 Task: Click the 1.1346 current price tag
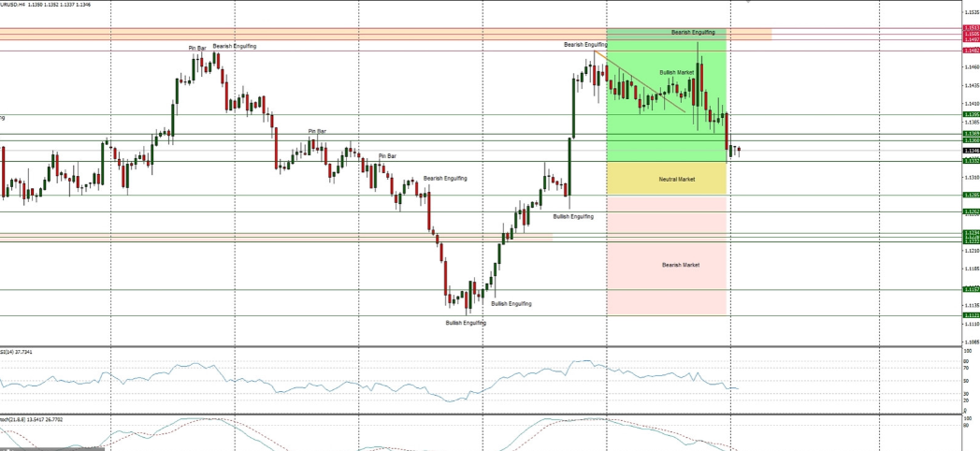click(x=971, y=151)
